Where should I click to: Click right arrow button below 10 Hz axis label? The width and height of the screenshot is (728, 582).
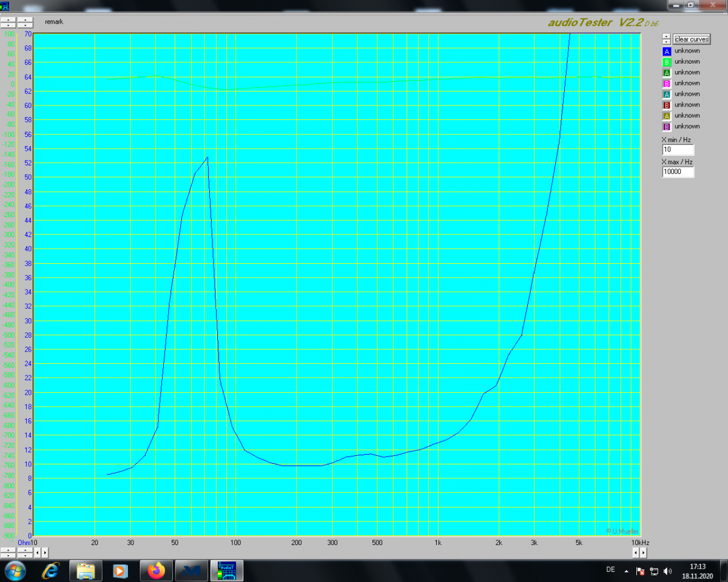click(45, 552)
